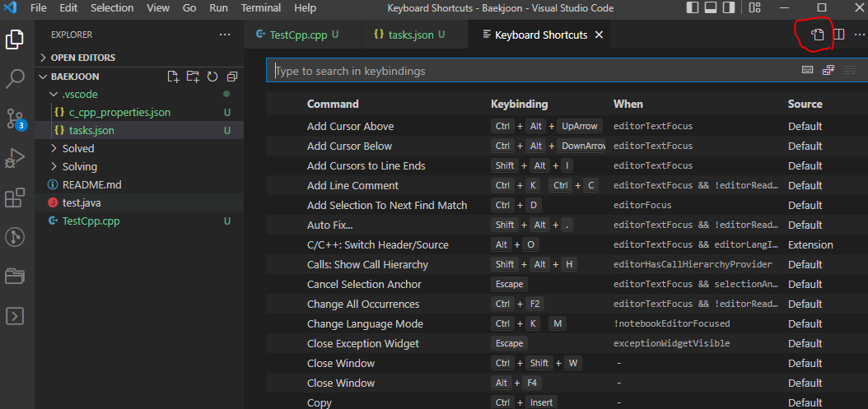The height and width of the screenshot is (409, 868).
Task: Open the Explorer view in activity bar
Action: click(x=15, y=40)
